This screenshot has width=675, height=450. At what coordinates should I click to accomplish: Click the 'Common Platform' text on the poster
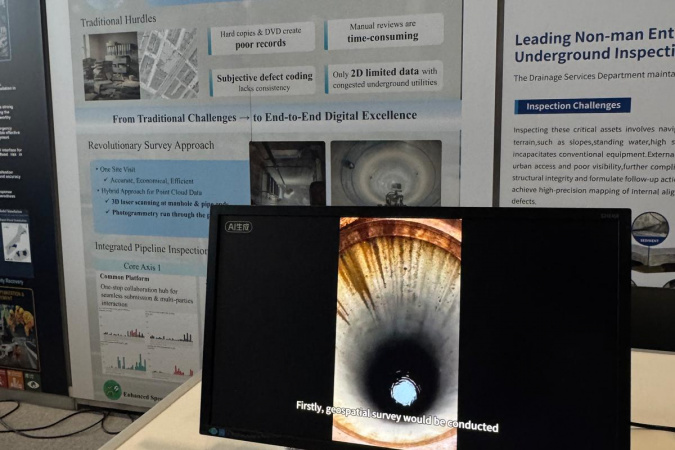tap(124, 277)
